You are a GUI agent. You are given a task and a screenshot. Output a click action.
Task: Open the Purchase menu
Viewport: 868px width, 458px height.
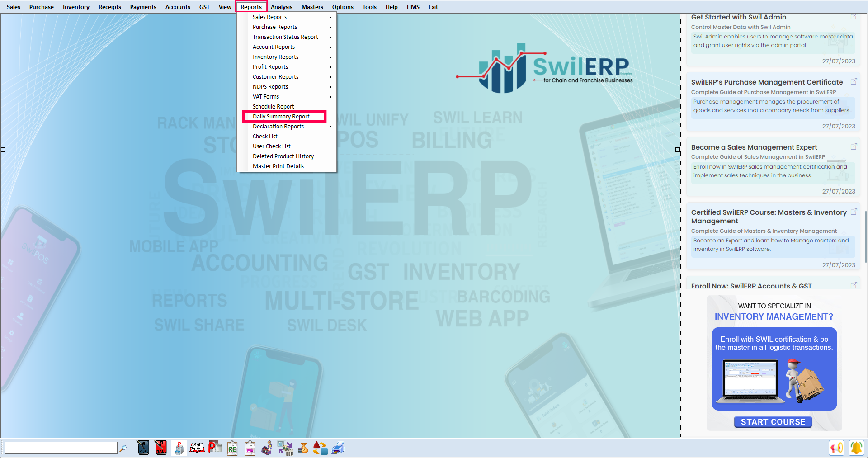[42, 7]
